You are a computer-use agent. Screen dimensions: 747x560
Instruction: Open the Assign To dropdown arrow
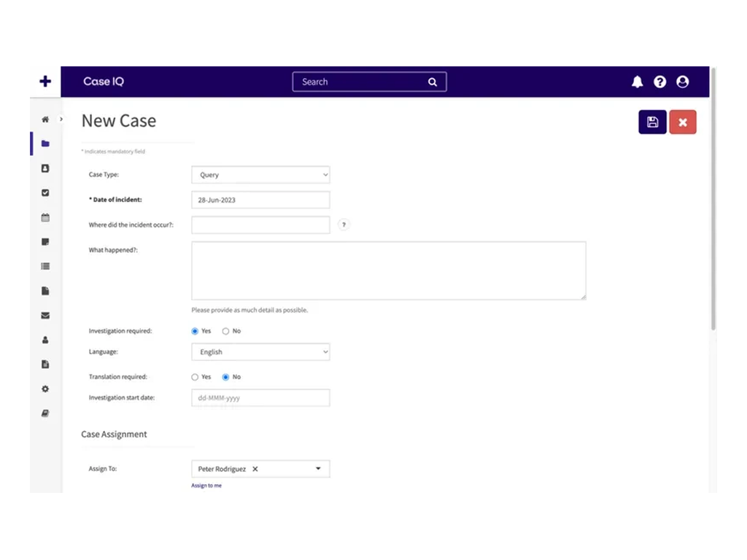318,469
